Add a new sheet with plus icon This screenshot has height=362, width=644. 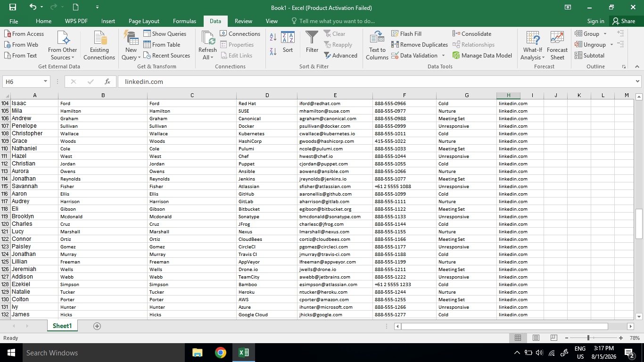click(x=97, y=326)
